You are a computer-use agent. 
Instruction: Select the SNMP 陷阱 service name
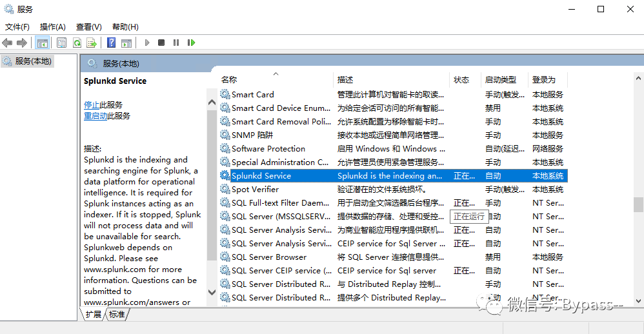pos(252,135)
